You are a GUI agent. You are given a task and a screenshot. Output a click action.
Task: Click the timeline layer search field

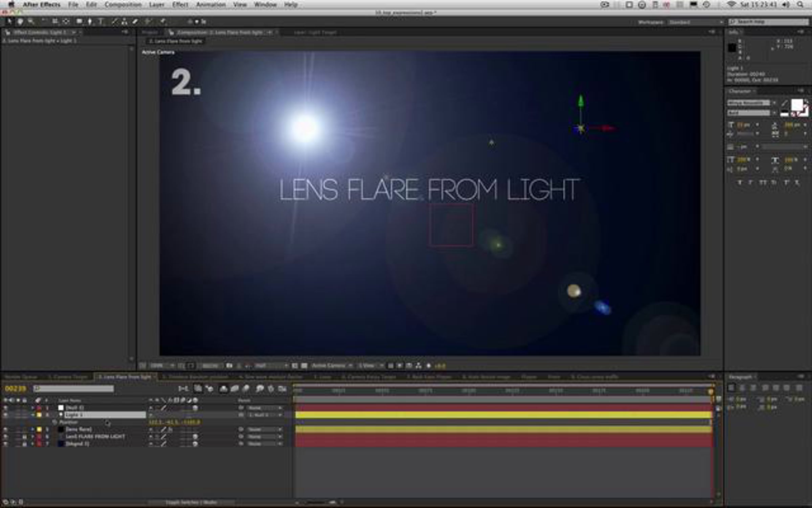[74, 388]
